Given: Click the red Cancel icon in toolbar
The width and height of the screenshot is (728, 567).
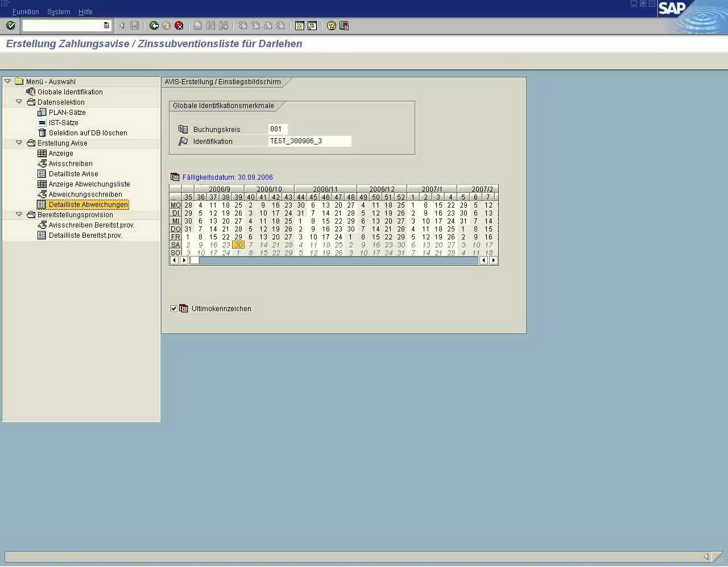Looking at the screenshot, I should [179, 26].
